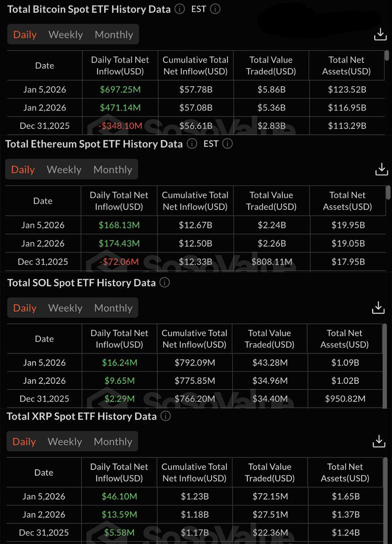392x544 pixels.
Task: Open info icon beside Ethereum ETF title
Action: [x=192, y=144]
